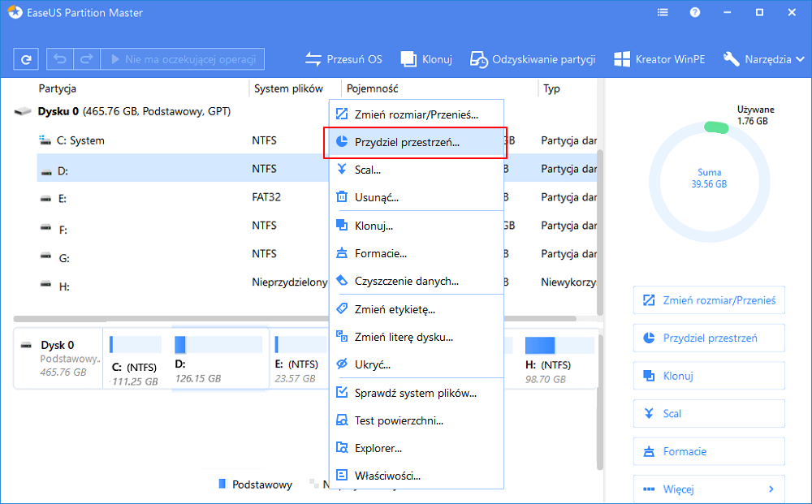Click the Czyszczenie danych eraser icon
The image size is (812, 504).
[x=342, y=281]
